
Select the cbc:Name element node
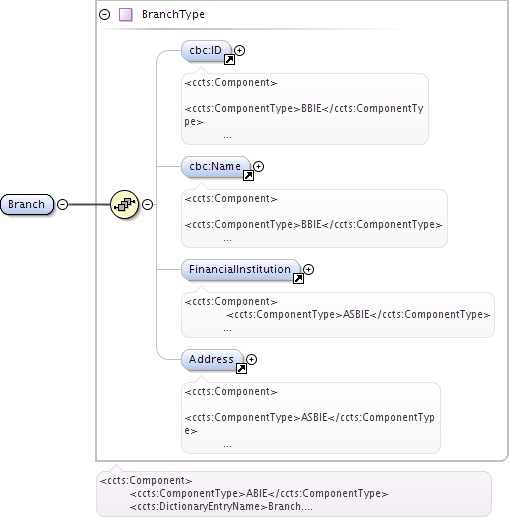pos(215,167)
